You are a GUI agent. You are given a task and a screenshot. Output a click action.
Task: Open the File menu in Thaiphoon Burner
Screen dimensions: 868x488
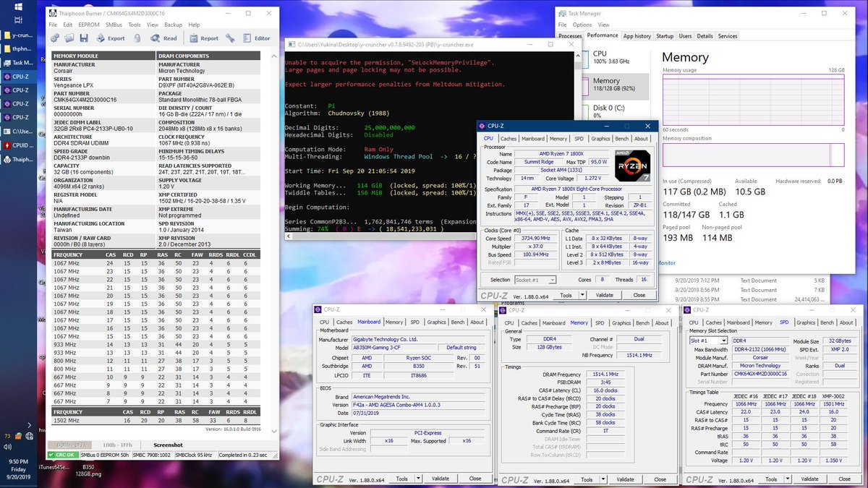[x=53, y=25]
